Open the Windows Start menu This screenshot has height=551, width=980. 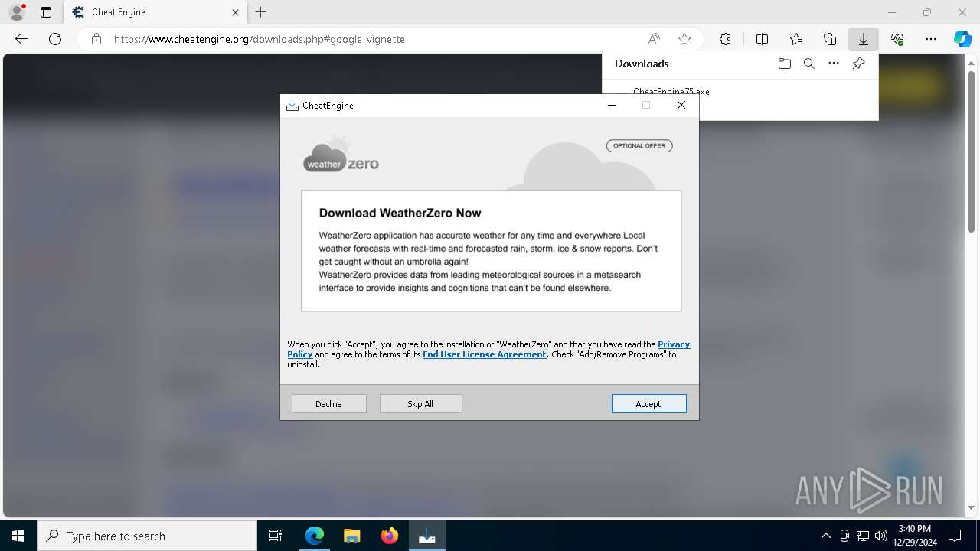point(18,536)
